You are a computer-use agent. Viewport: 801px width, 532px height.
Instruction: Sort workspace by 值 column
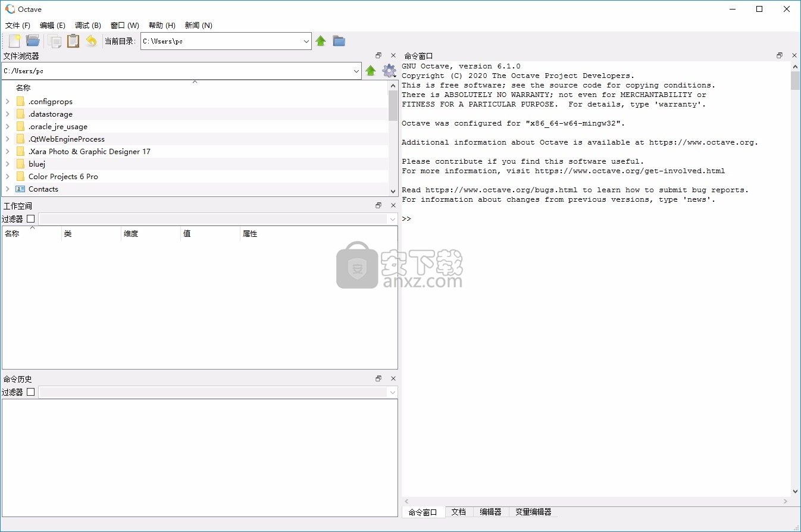point(211,234)
